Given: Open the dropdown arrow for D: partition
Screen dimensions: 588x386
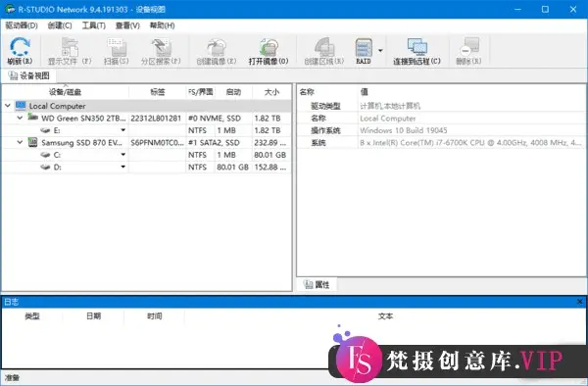Looking at the screenshot, I should coord(123,167).
